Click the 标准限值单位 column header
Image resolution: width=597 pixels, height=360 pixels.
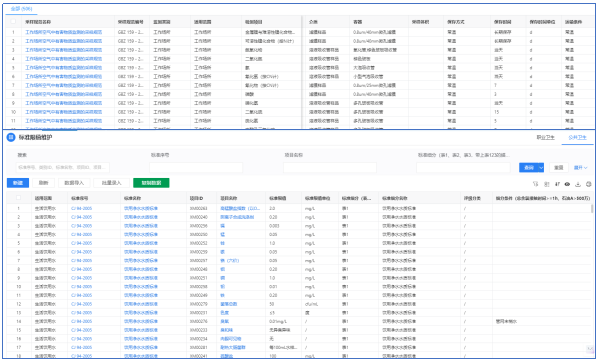point(317,198)
